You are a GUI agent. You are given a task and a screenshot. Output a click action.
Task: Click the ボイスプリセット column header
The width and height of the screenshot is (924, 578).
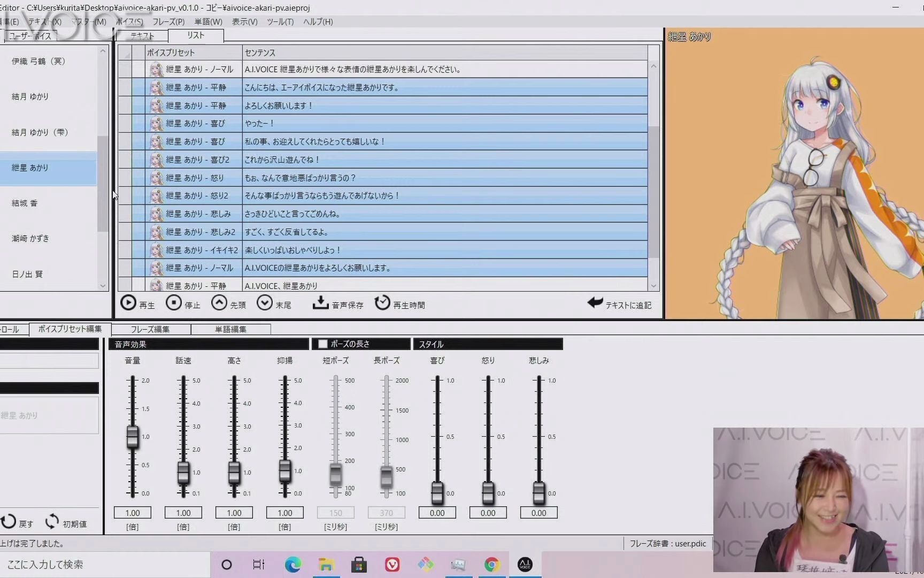click(194, 52)
